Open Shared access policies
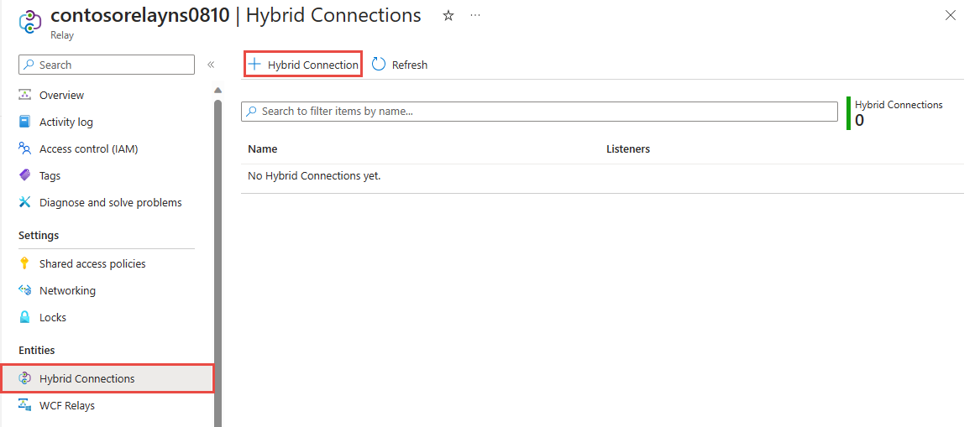Image resolution: width=980 pixels, height=427 pixels. (92, 263)
